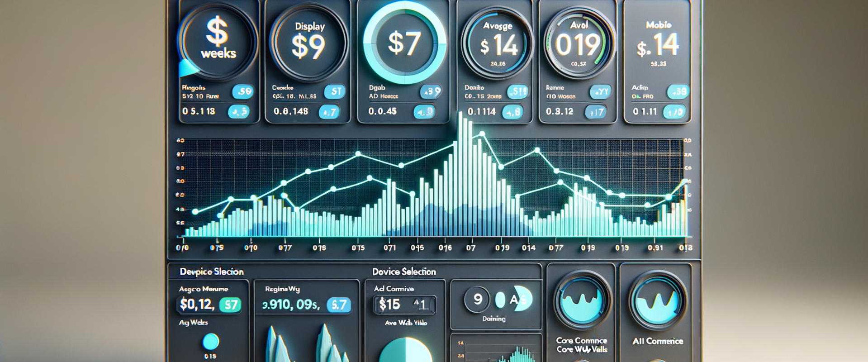Click the dollar sign weeks gauge

pos(218,42)
